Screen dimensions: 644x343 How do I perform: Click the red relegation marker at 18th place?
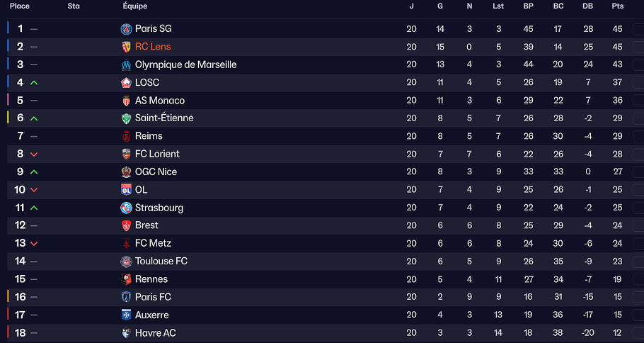coord(8,333)
